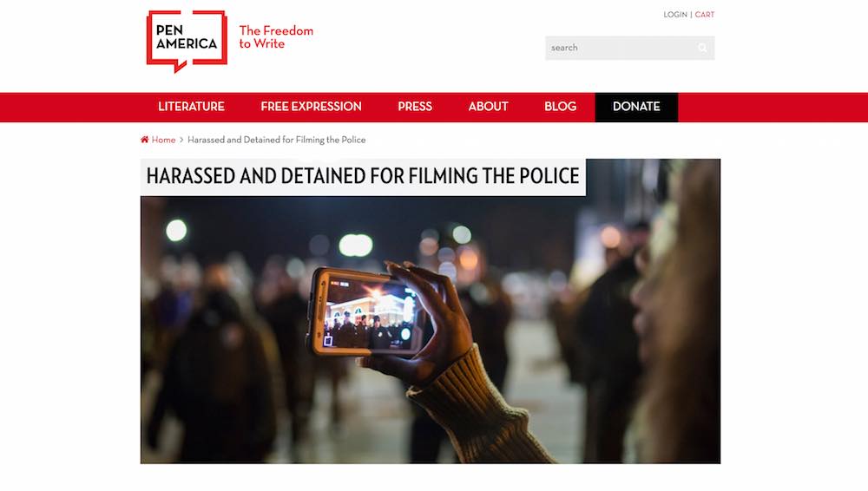Go to the PRESS section

tap(415, 107)
